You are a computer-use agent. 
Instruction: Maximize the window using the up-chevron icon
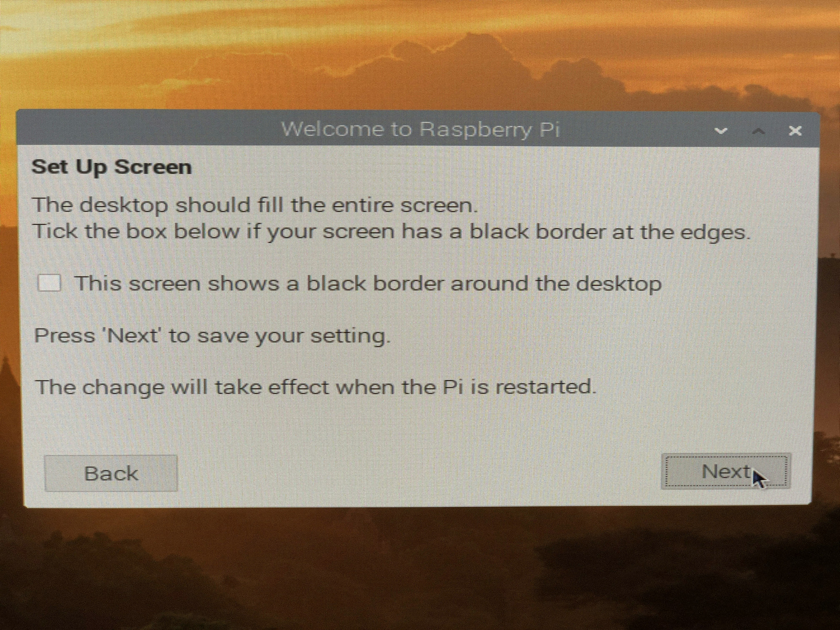click(x=758, y=131)
